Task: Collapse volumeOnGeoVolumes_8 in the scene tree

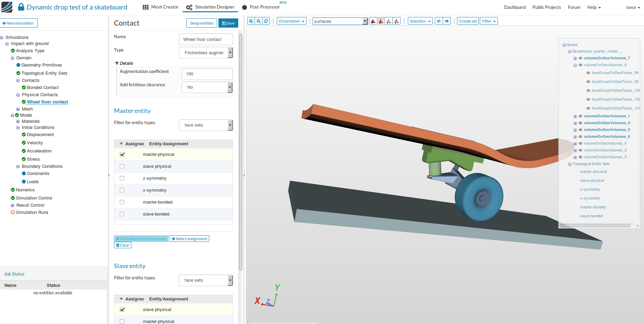Action: (575, 65)
